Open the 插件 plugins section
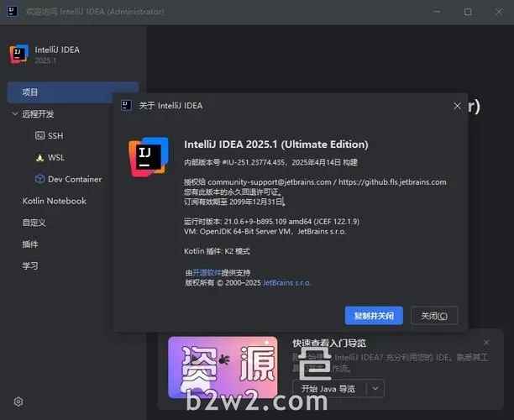Screen dimensions: 514x420 (30, 244)
